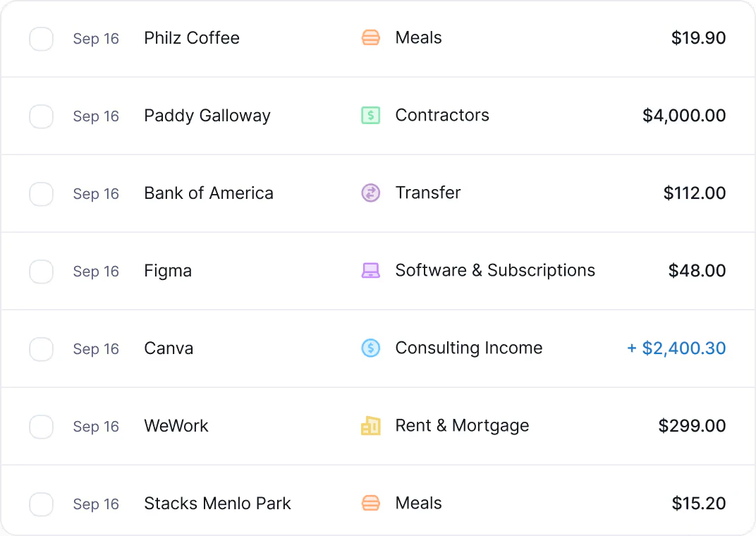
Task: Check the Canva row checkbox
Action: pyautogui.click(x=42, y=349)
